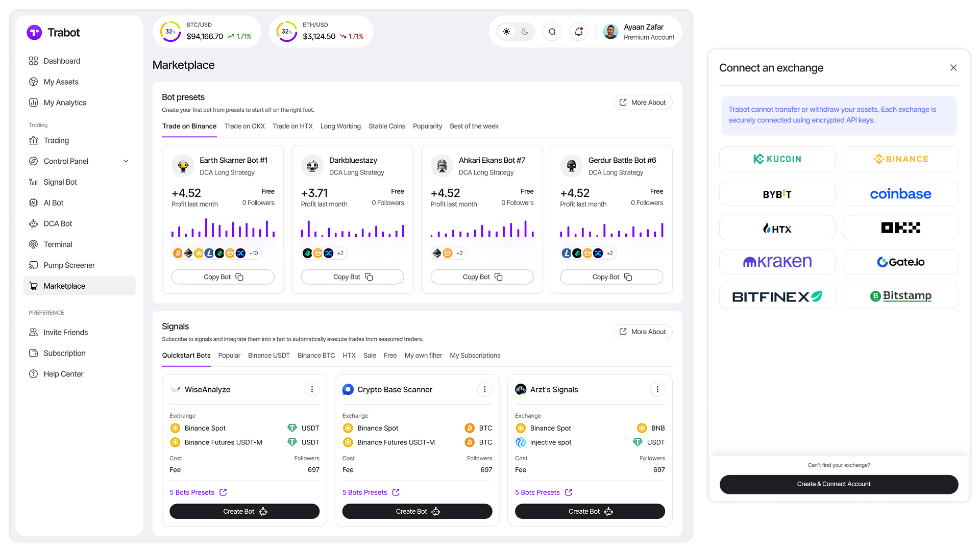Expand the Control Panel chevron
This screenshot has width=980, height=551.
126,161
